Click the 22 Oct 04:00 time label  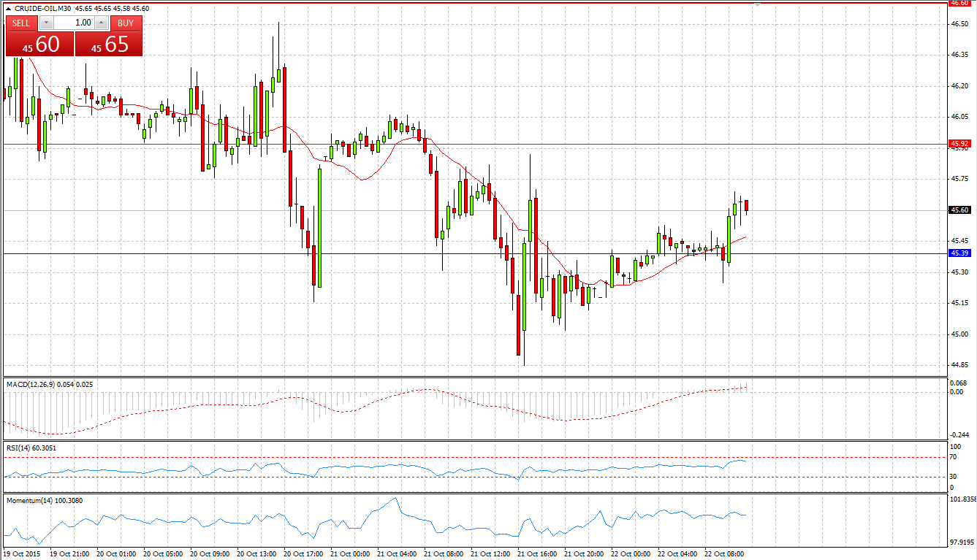click(x=678, y=554)
